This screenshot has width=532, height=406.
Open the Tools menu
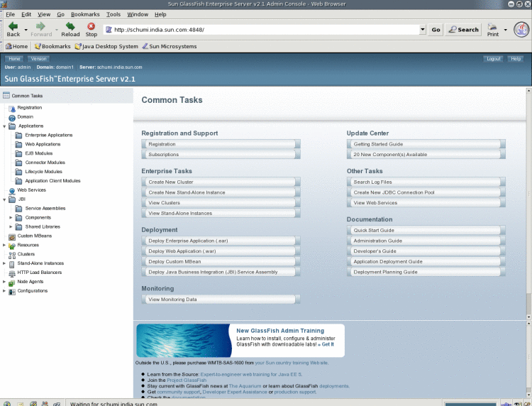[113, 14]
